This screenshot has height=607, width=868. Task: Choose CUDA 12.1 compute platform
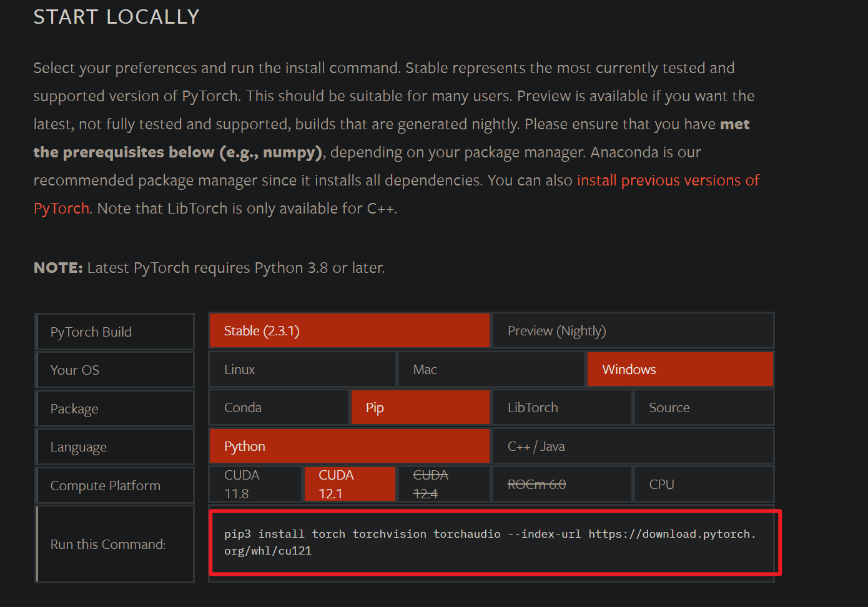[349, 483]
